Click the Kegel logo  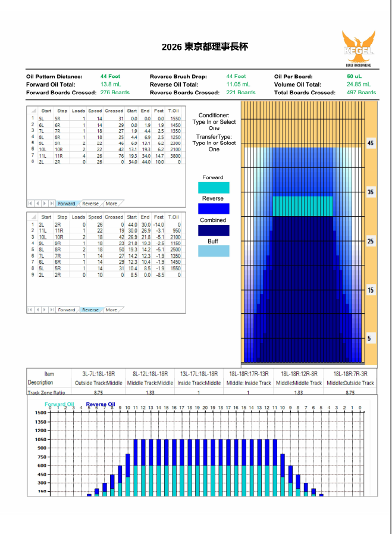tap(358, 46)
